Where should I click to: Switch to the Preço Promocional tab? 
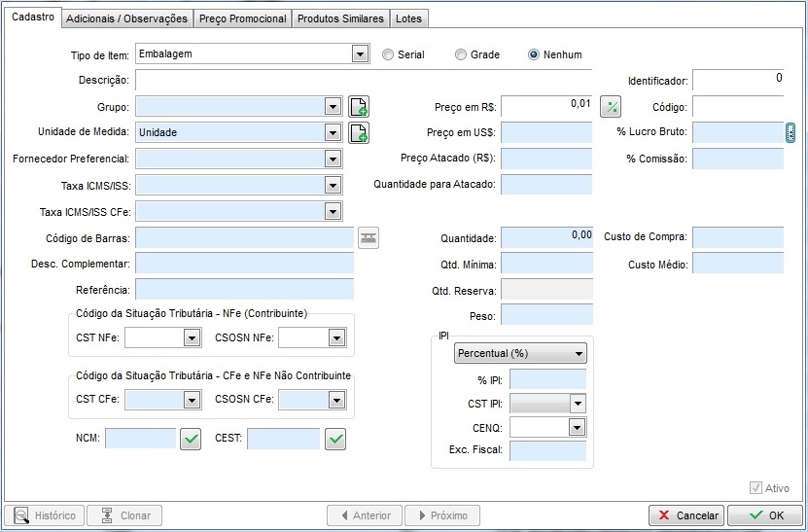pyautogui.click(x=242, y=18)
